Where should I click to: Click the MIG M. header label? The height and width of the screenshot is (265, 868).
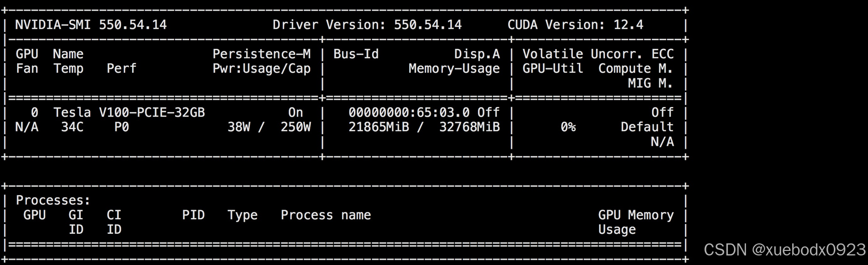(x=651, y=83)
